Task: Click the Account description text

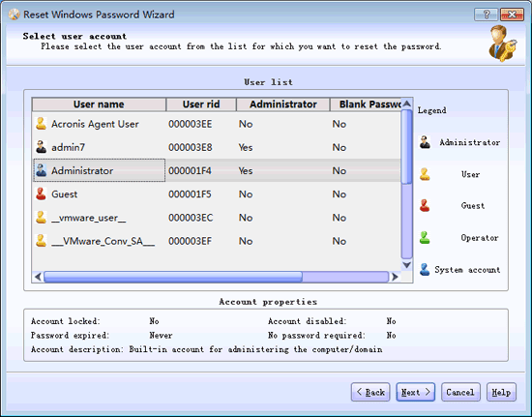Action: coord(207,349)
